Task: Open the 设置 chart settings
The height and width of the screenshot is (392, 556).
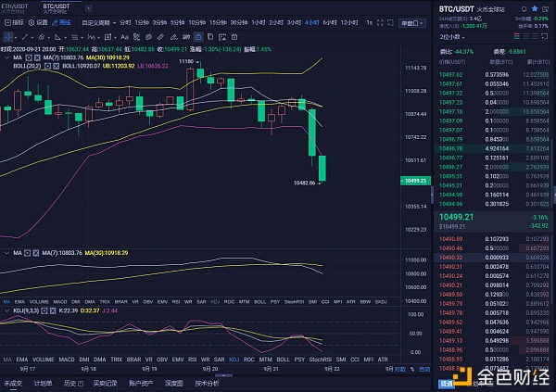Action: 37,20
